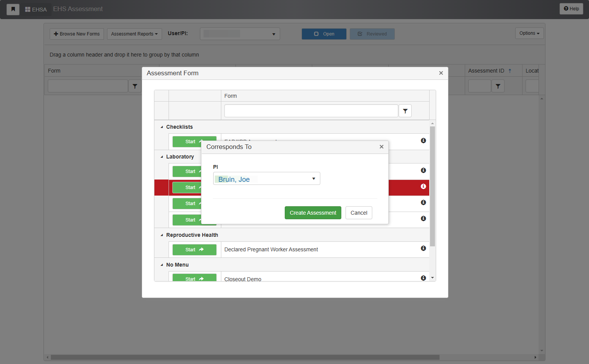
Task: Click the info icon on the red highlighted row
Action: (x=423, y=186)
